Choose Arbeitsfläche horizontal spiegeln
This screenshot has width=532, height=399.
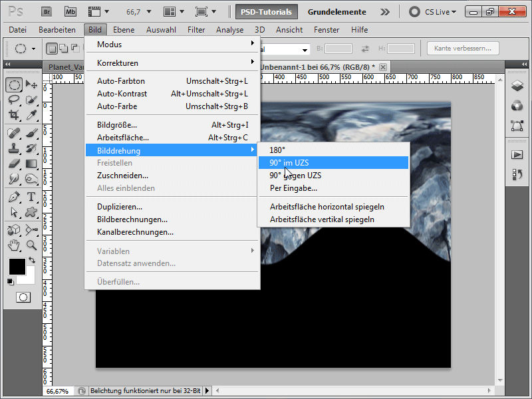pos(334,207)
